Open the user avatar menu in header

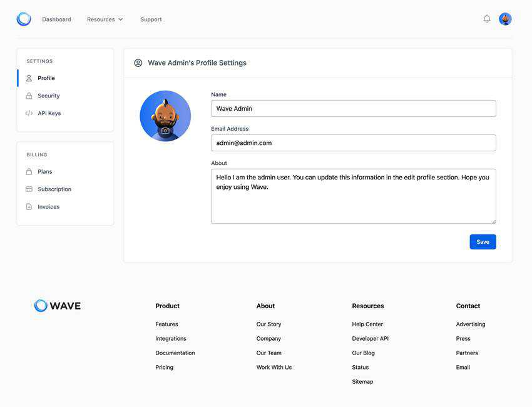tap(505, 19)
